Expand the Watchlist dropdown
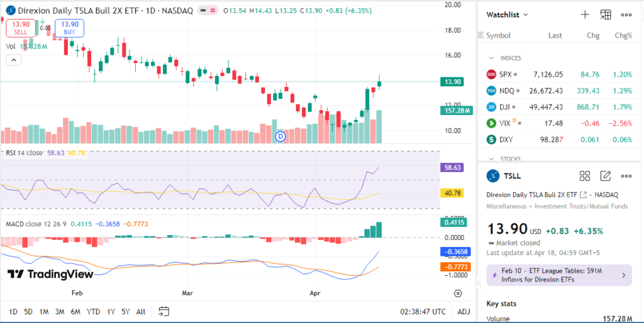This screenshot has width=644, height=323. pyautogui.click(x=508, y=14)
